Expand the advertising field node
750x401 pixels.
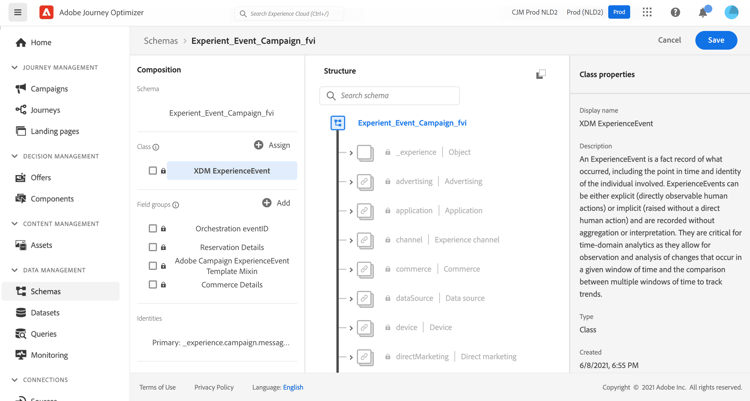351,182
